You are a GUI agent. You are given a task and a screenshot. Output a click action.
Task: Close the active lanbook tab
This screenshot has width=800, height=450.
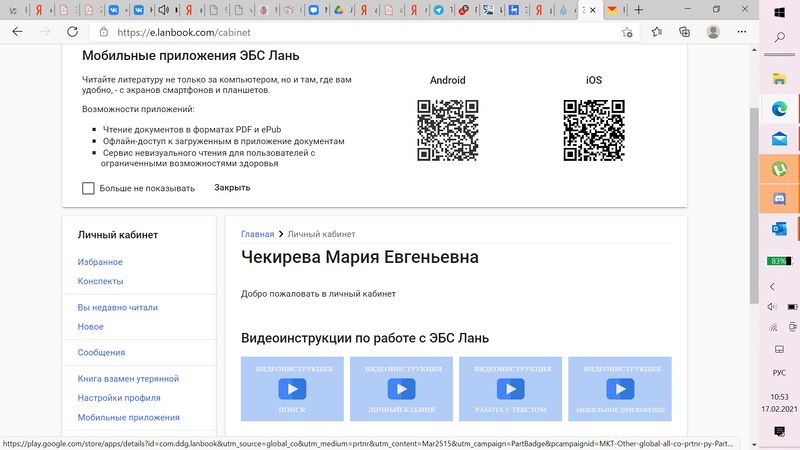[593, 10]
